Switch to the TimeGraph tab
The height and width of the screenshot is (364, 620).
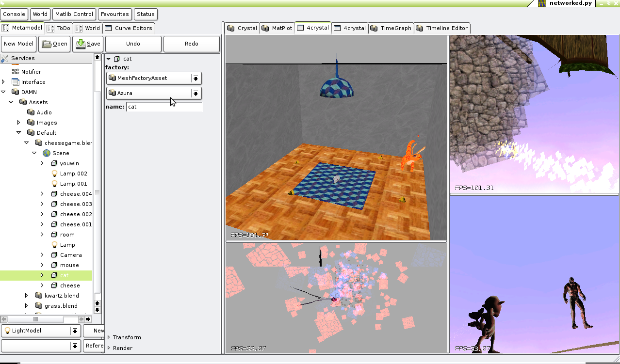tap(391, 28)
